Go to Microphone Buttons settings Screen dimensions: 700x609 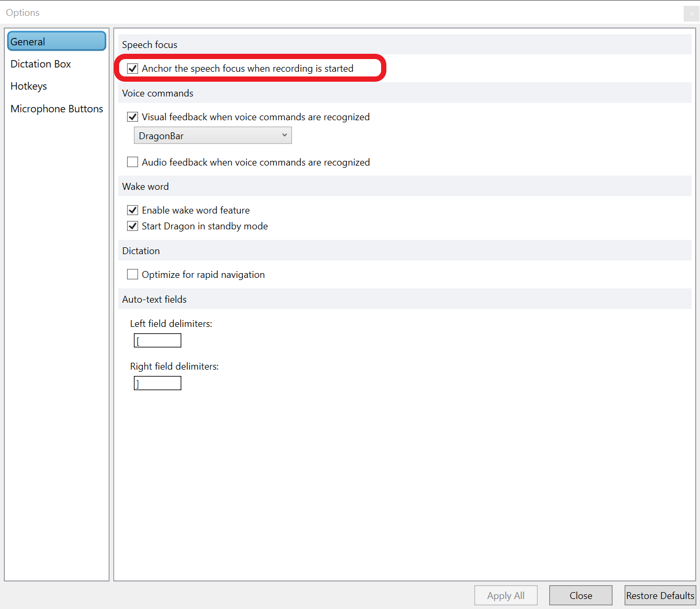click(57, 109)
